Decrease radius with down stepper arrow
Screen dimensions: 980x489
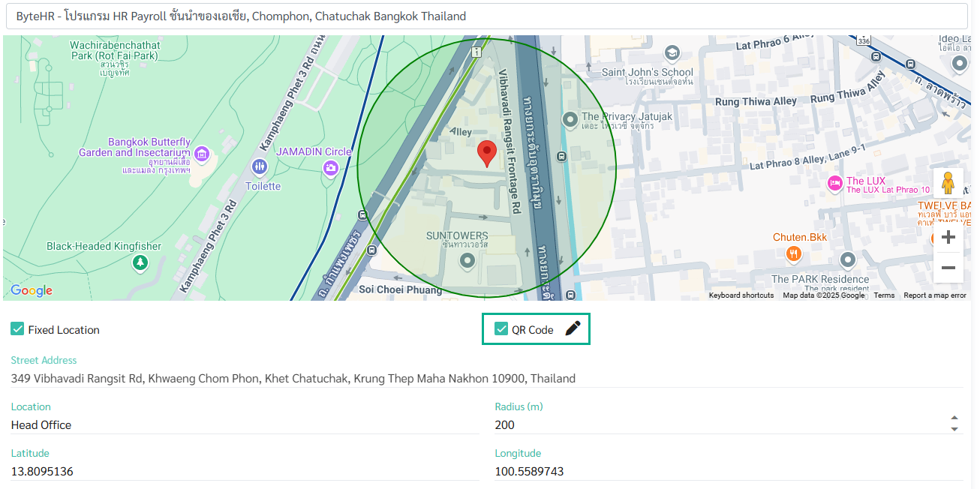(x=954, y=429)
